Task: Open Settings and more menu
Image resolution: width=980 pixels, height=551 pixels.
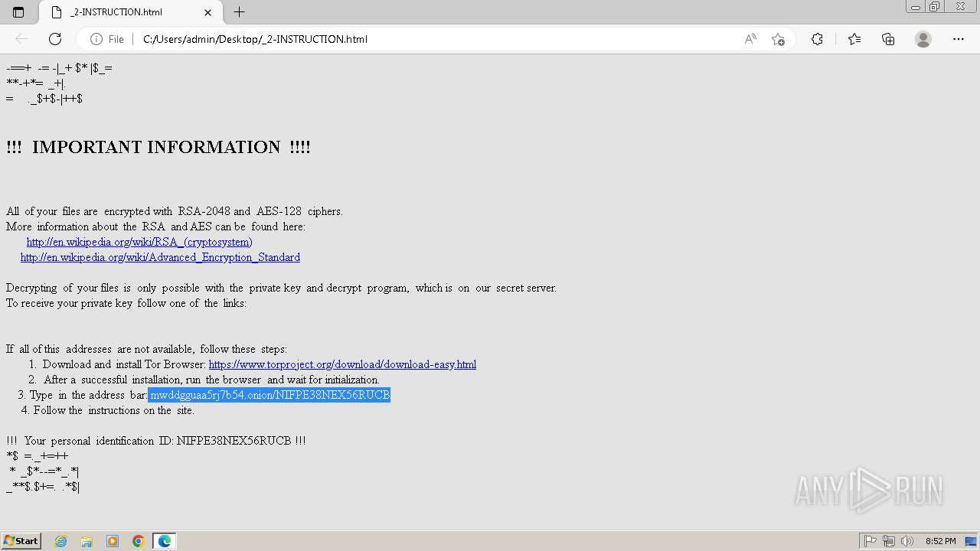Action: tap(959, 39)
